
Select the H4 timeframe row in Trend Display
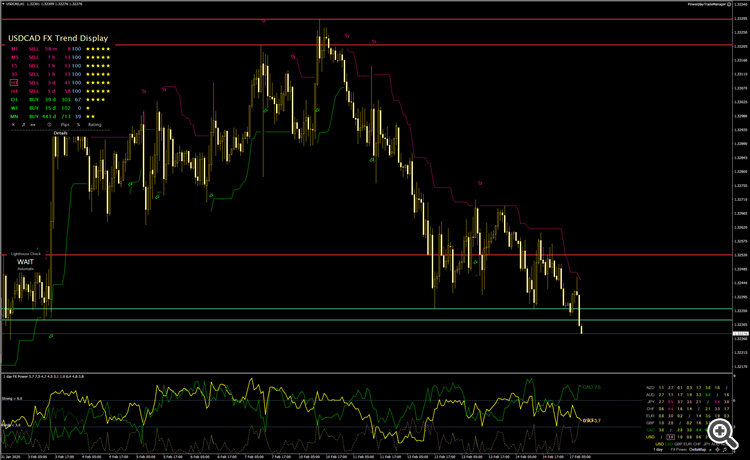click(58, 91)
